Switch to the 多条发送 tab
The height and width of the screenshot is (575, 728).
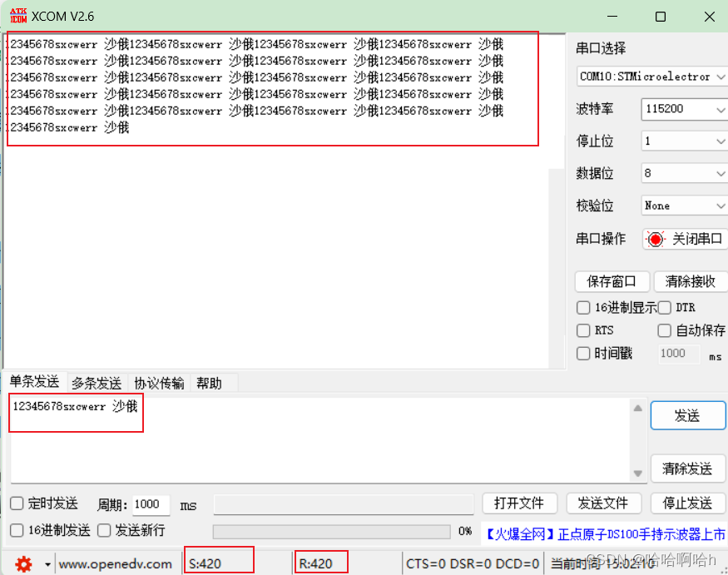pos(96,383)
